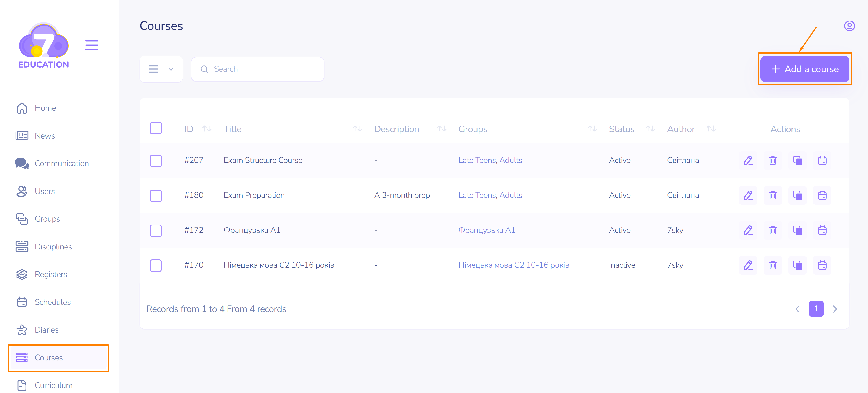Tick the checkbox for course #207
This screenshot has height=393, width=868.
pyautogui.click(x=156, y=161)
